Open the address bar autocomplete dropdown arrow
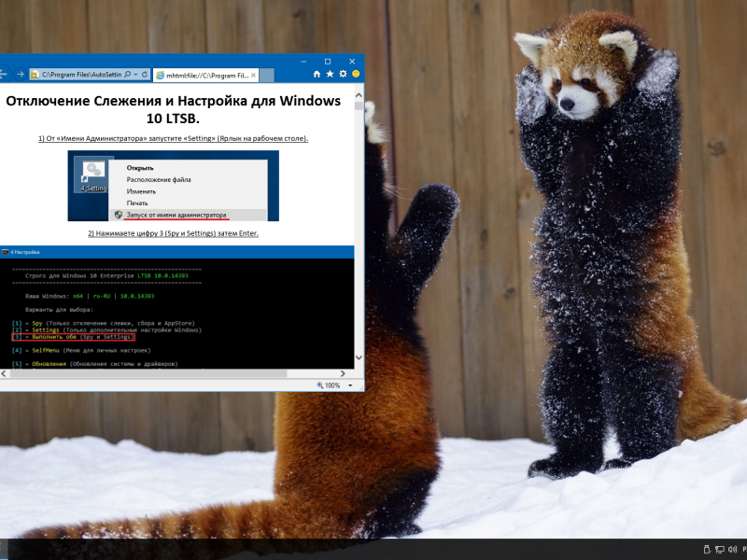Screen dimensions: 747x560 135,75
